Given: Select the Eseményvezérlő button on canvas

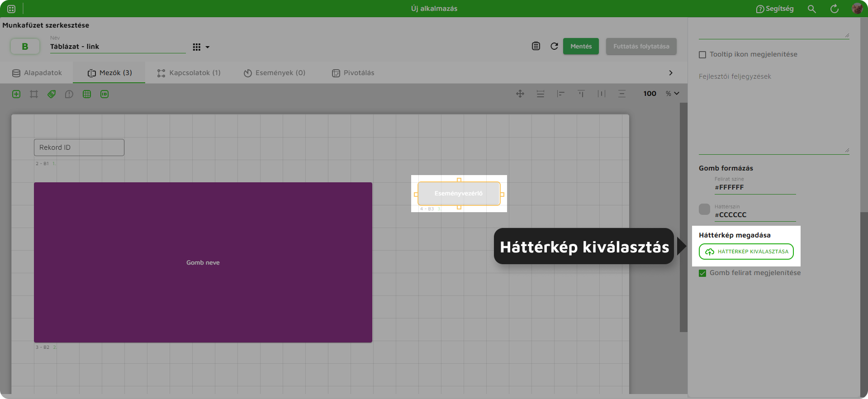Looking at the screenshot, I should (459, 194).
